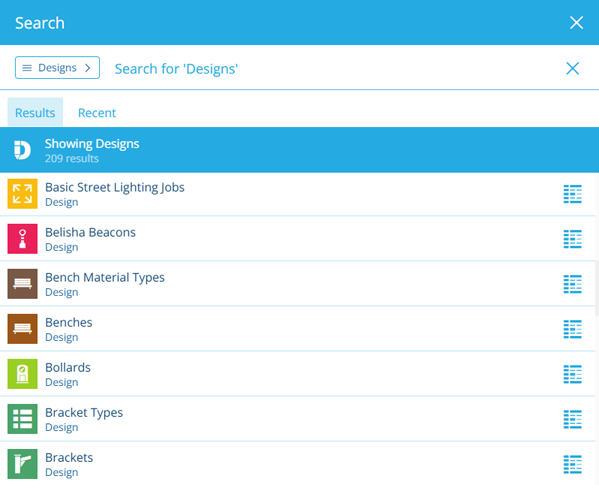Click the Bollards green icon
The width and height of the screenshot is (599, 485).
(23, 374)
